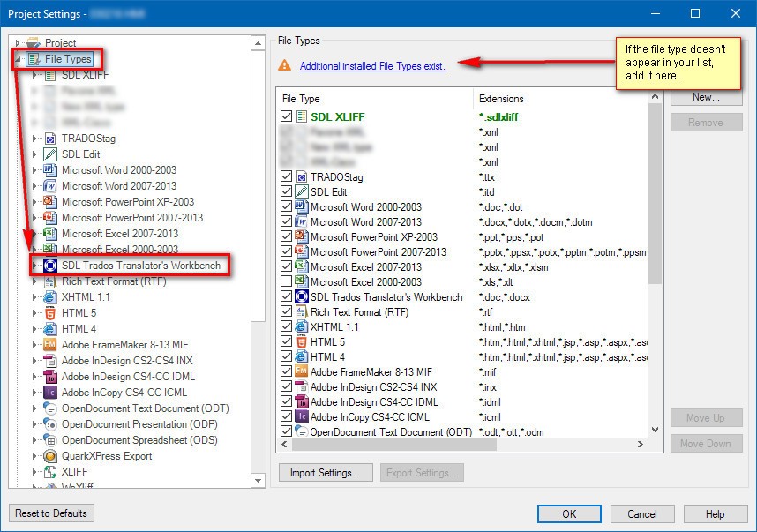Click the File Types tree node icon
The width and height of the screenshot is (757, 532).
(x=34, y=59)
